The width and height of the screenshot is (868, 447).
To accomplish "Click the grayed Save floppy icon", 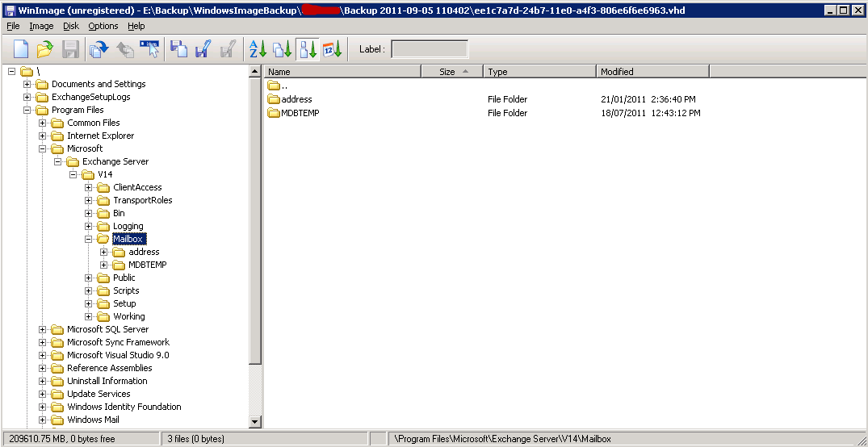I will [x=70, y=49].
